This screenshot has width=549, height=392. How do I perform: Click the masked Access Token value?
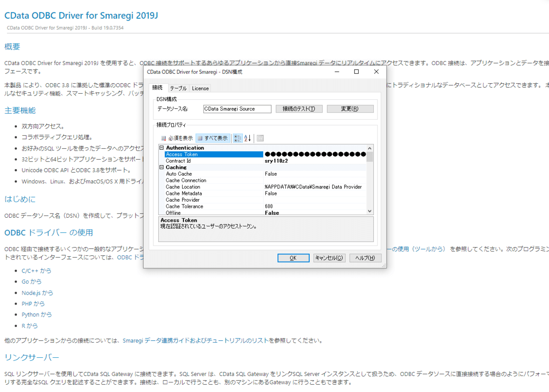click(x=315, y=155)
